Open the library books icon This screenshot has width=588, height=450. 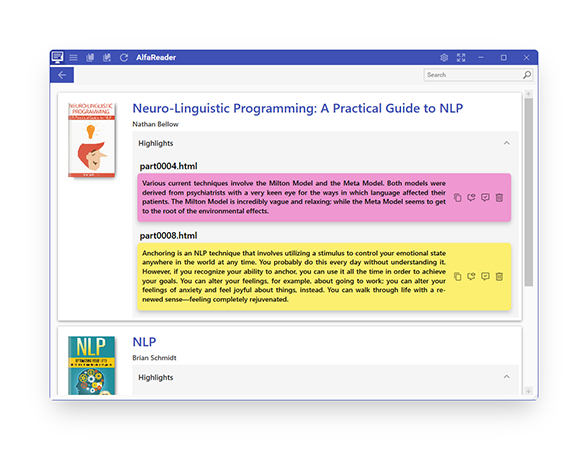[90, 57]
